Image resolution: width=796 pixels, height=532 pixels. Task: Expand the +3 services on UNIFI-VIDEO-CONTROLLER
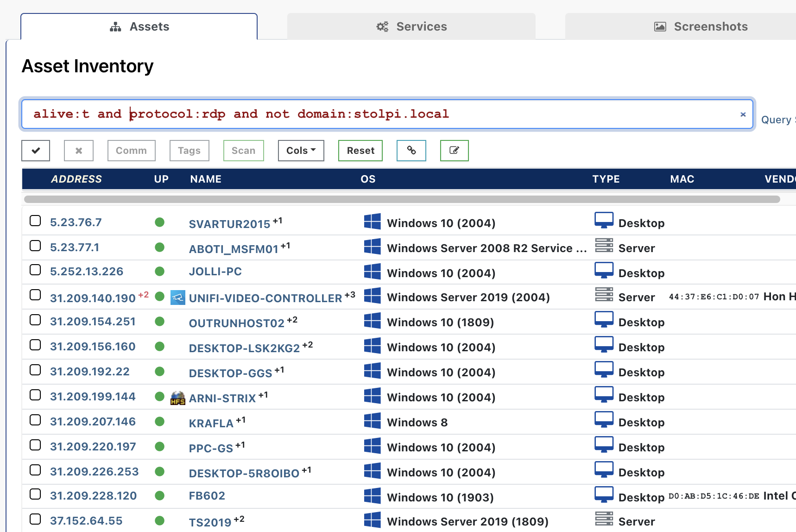coord(349,294)
